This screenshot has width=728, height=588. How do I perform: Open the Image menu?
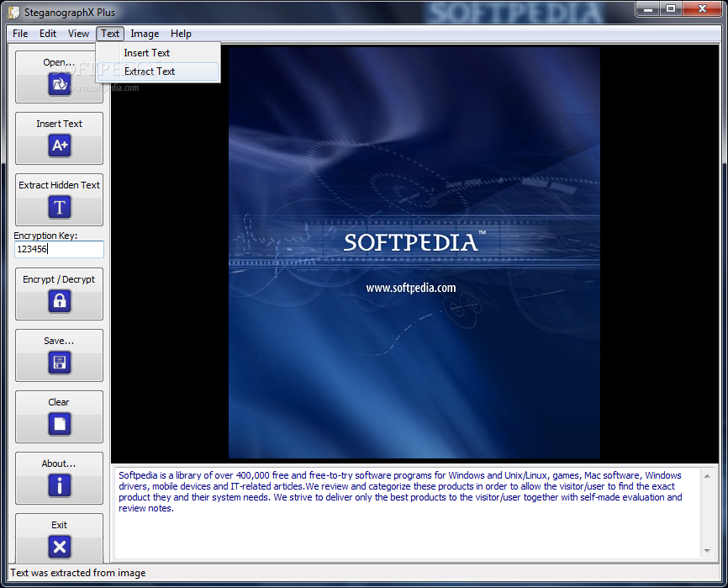coord(145,34)
